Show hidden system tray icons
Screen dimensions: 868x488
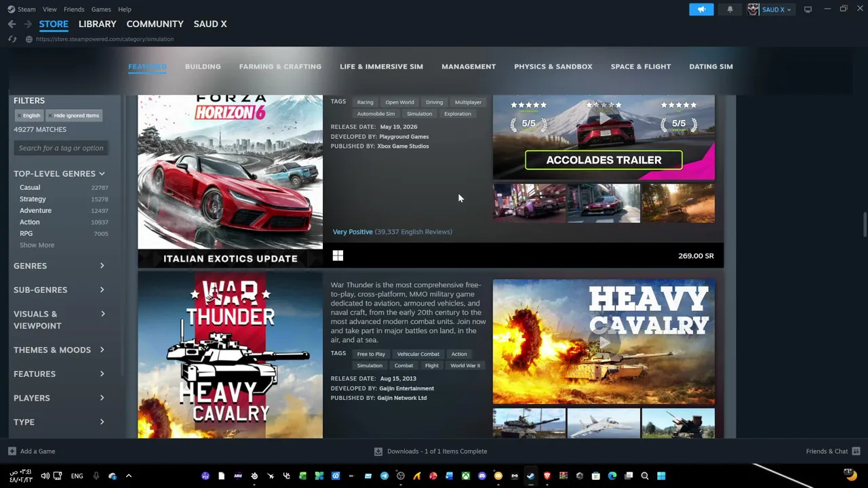pyautogui.click(x=129, y=476)
